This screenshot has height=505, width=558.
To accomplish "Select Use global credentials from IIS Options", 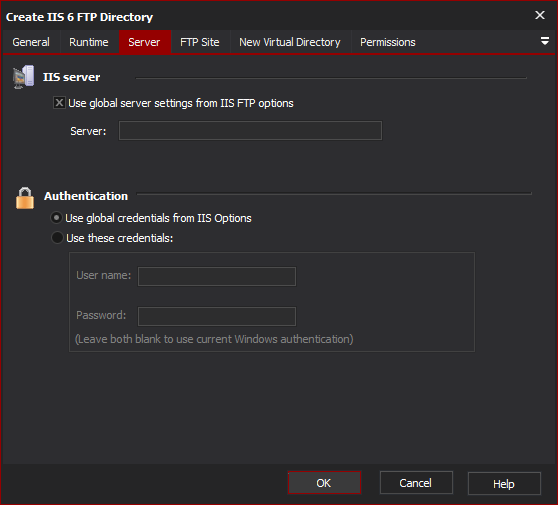I will [x=57, y=217].
